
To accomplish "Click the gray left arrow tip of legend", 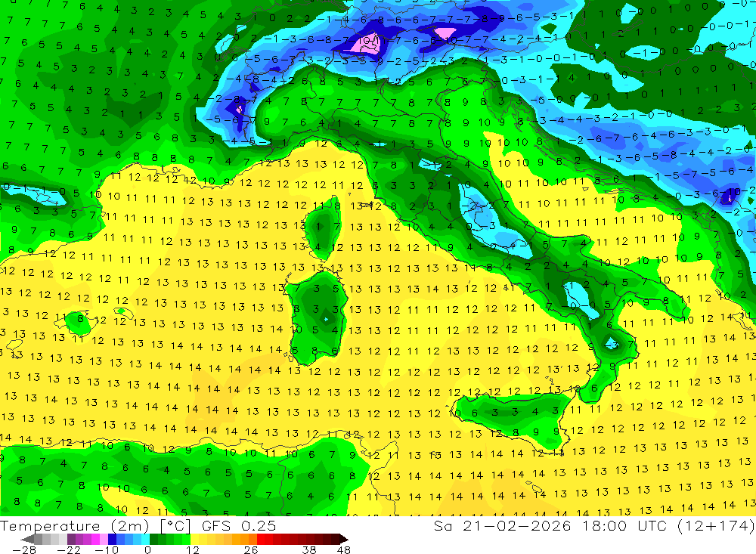I will click(x=28, y=539).
